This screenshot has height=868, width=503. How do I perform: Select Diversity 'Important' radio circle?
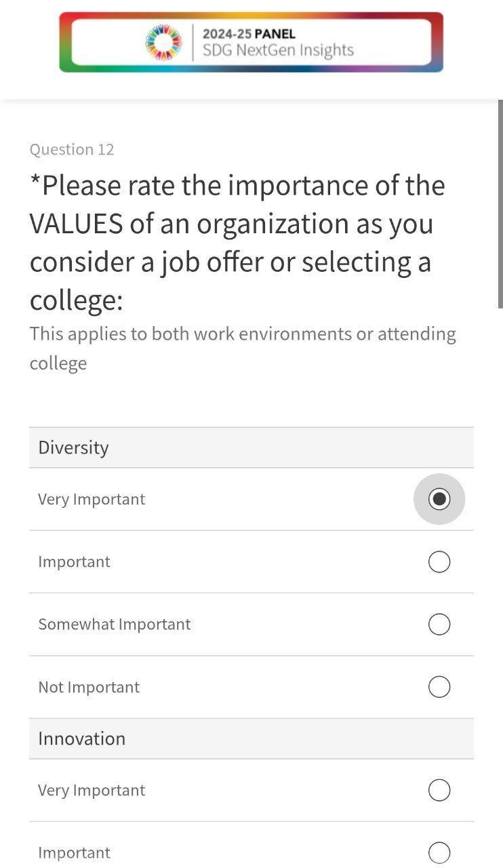point(439,561)
